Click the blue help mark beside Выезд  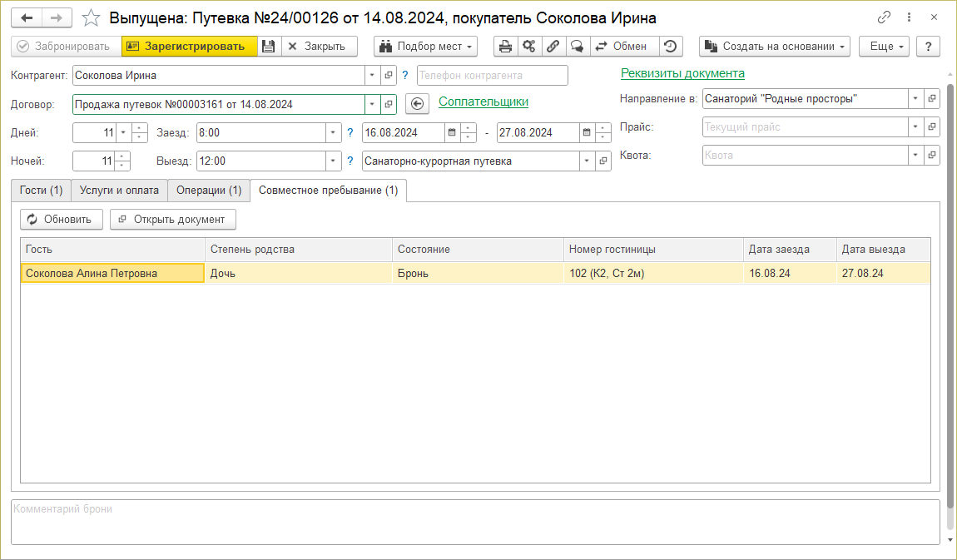pyautogui.click(x=350, y=161)
